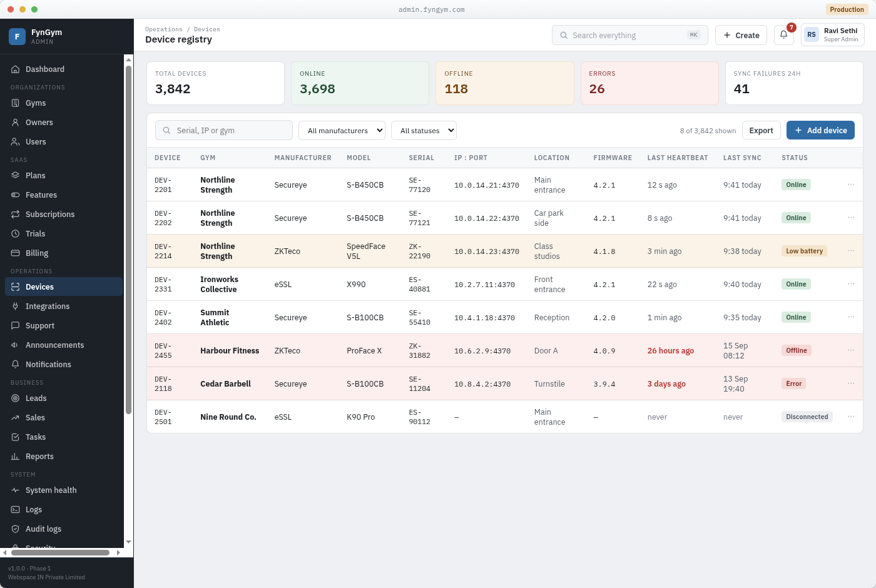The height and width of the screenshot is (588, 876).
Task: Click the Billing card icon
Action: [16, 253]
